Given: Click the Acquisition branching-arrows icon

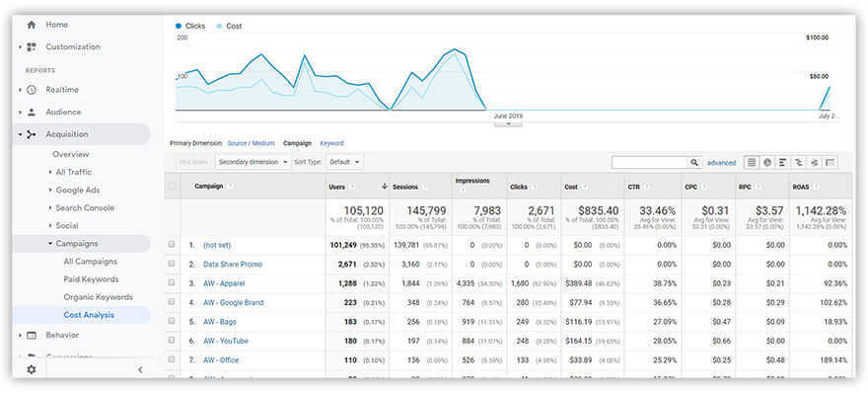Looking at the screenshot, I should point(32,134).
